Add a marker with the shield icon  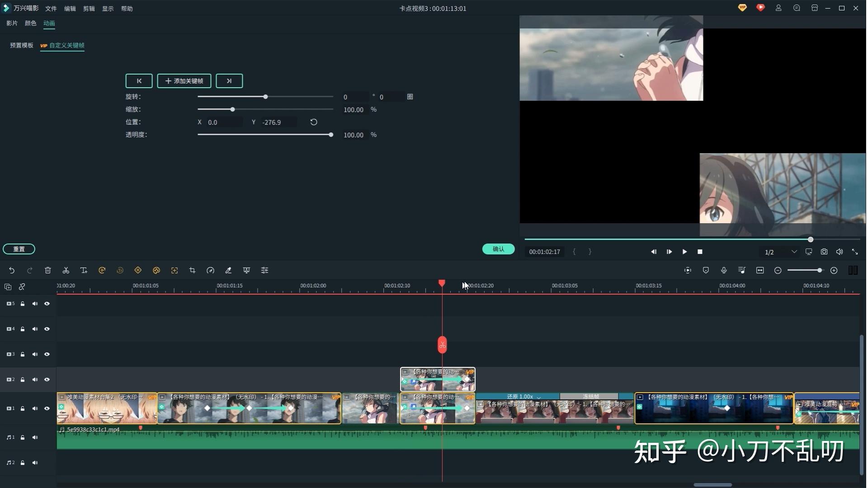[x=706, y=270]
